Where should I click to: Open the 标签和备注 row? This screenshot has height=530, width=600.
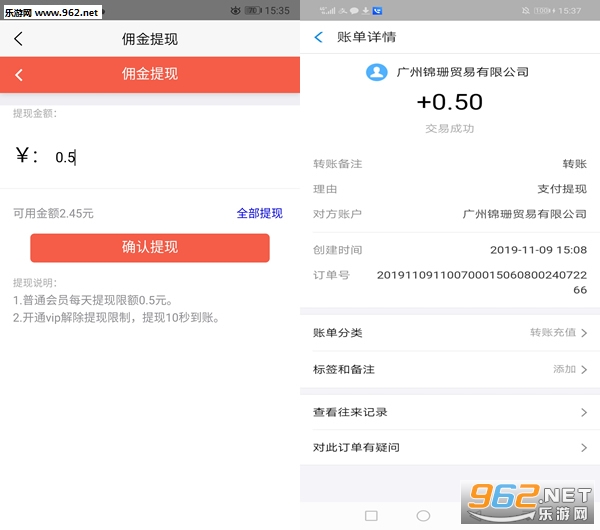click(450, 369)
